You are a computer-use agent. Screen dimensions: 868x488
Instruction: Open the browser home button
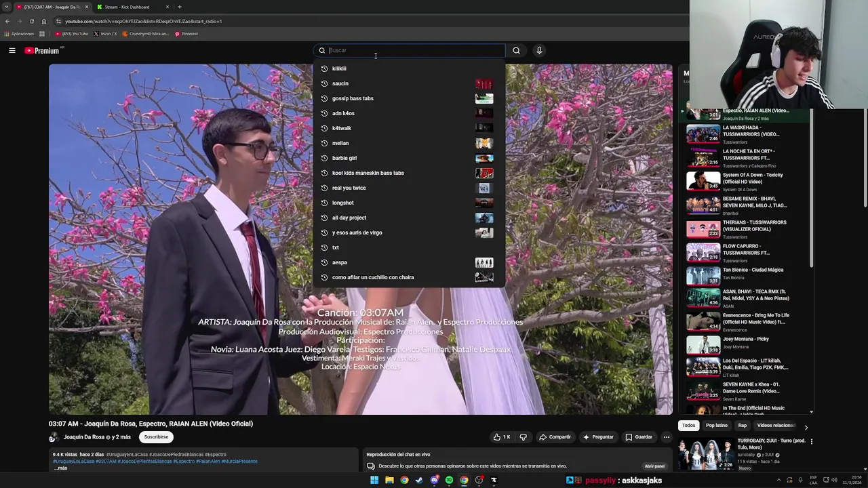tap(44, 21)
